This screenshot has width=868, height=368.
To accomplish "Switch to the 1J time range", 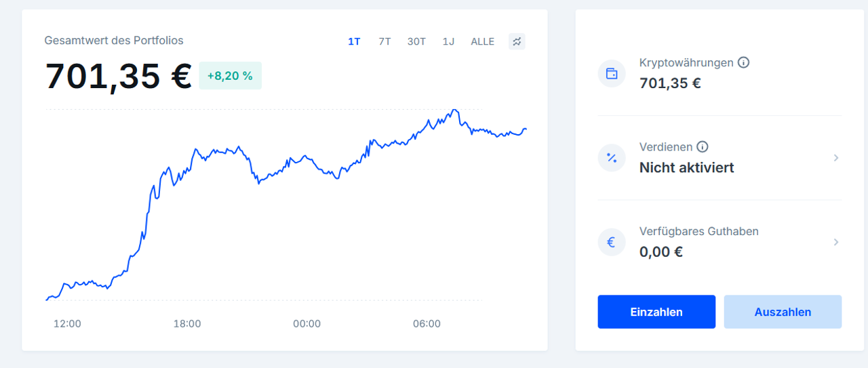I will [448, 41].
